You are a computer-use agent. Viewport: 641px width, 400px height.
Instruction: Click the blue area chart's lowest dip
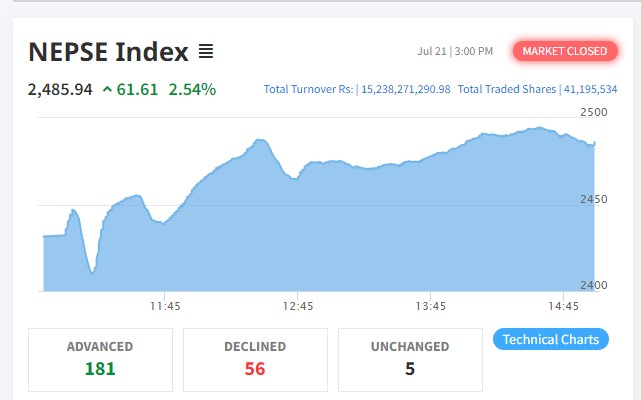point(92,270)
